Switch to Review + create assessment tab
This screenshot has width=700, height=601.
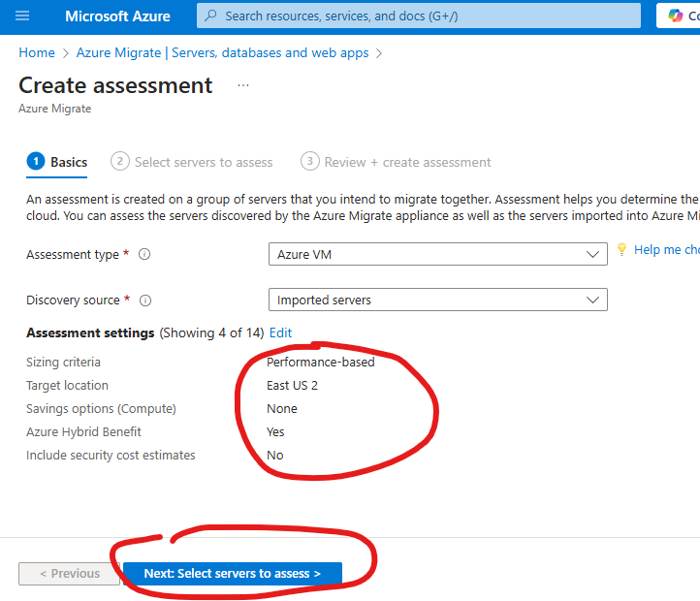[x=396, y=162]
